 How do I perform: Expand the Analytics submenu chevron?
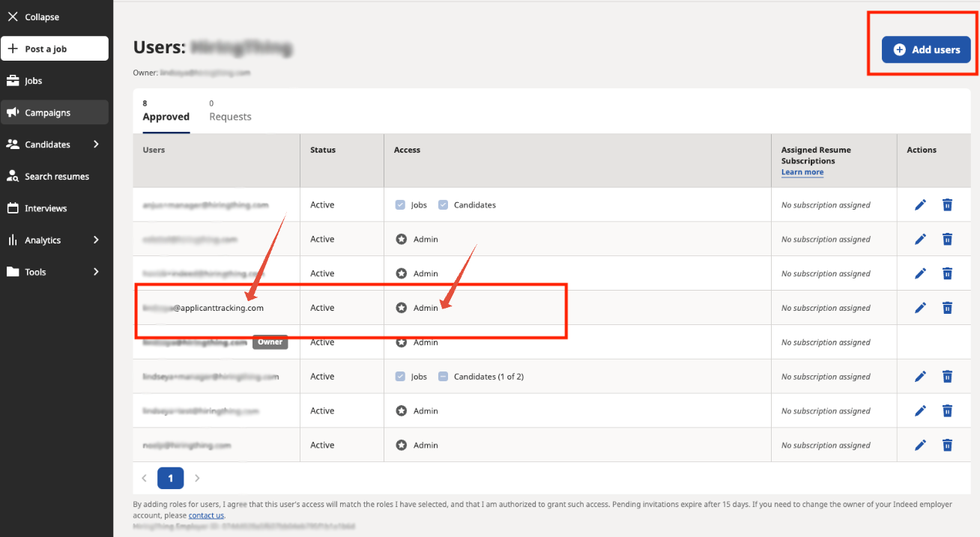[x=96, y=240]
